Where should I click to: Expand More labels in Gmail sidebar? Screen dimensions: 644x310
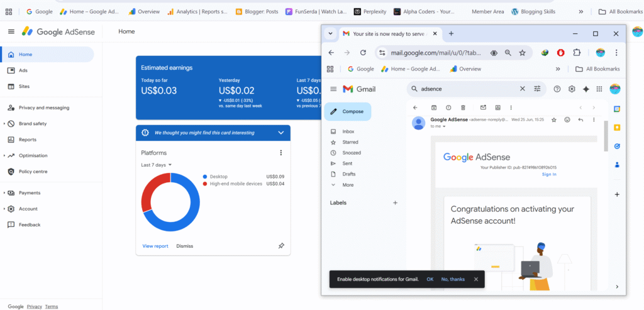click(x=348, y=185)
